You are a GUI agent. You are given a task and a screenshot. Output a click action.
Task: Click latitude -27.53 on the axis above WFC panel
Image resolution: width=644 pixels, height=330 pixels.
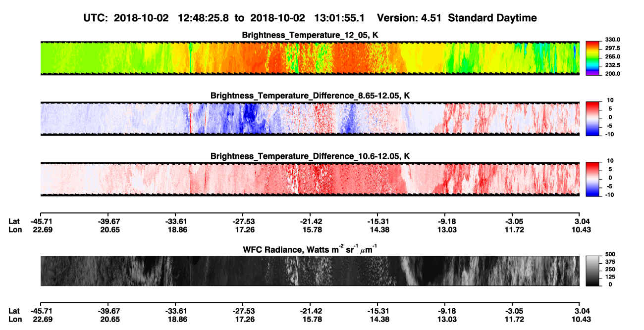[242, 222]
